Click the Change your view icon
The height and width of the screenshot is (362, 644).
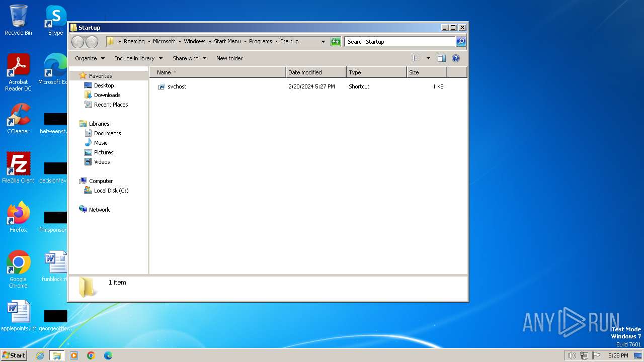(x=416, y=58)
